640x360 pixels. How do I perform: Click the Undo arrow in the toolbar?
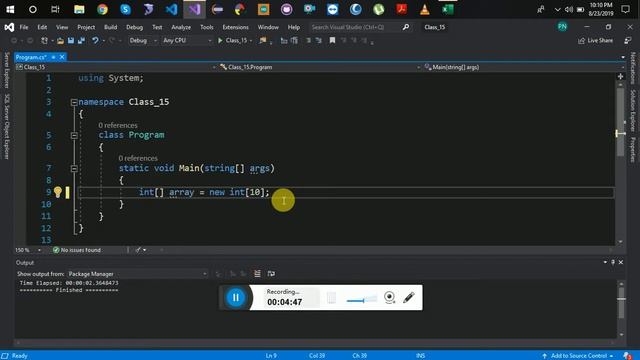pyautogui.click(x=95, y=40)
